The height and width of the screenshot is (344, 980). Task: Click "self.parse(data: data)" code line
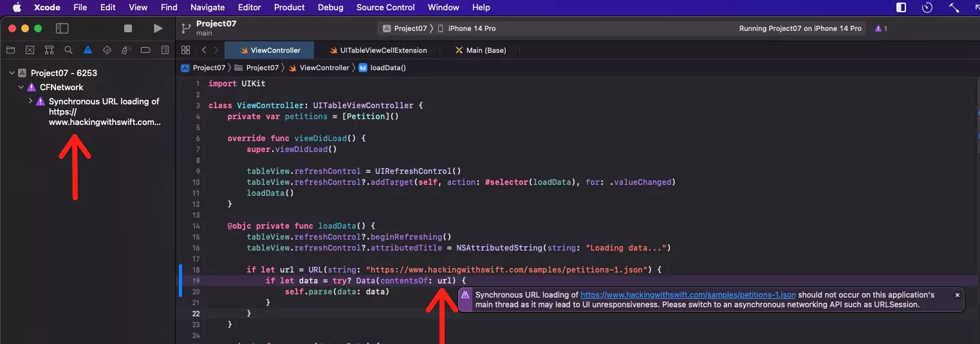[337, 292]
